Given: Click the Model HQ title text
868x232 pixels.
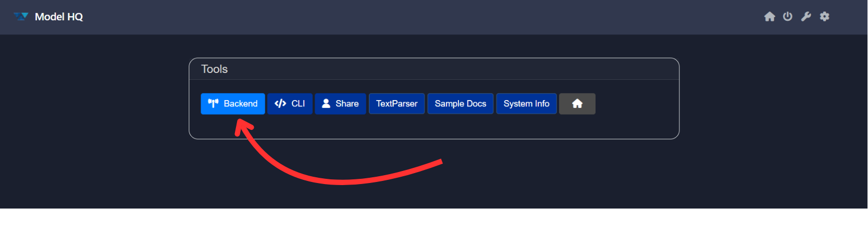Looking at the screenshot, I should point(59,17).
